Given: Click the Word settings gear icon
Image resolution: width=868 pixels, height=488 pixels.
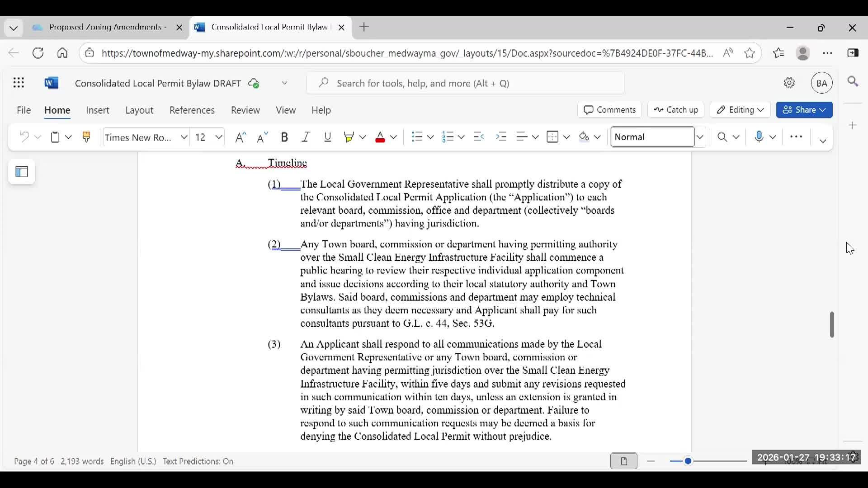Looking at the screenshot, I should pos(789,83).
